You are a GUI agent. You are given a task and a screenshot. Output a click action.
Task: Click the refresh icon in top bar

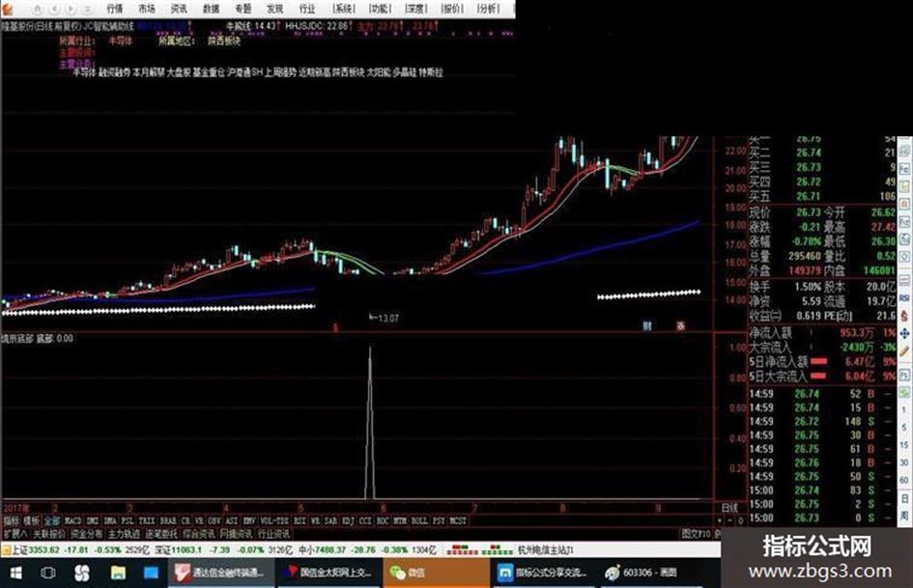pyautogui.click(x=87, y=9)
